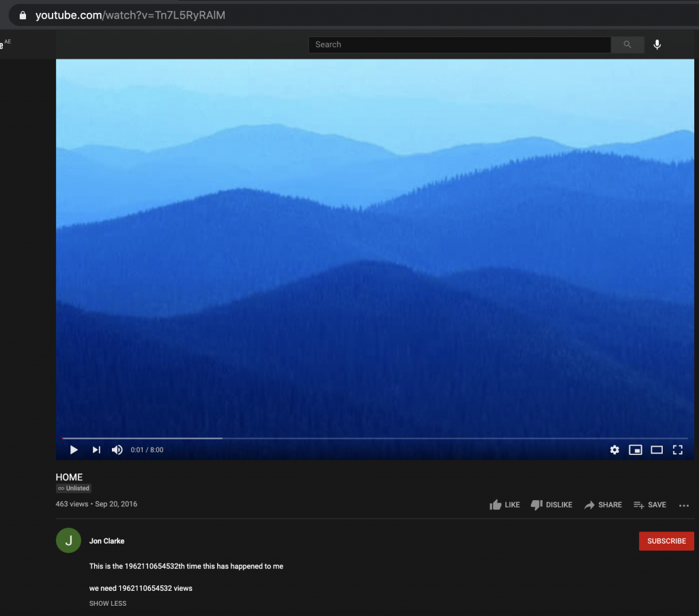Viewport: 699px width, 616px height.
Task: Click the Unlisted badge under the title
Action: coord(73,488)
